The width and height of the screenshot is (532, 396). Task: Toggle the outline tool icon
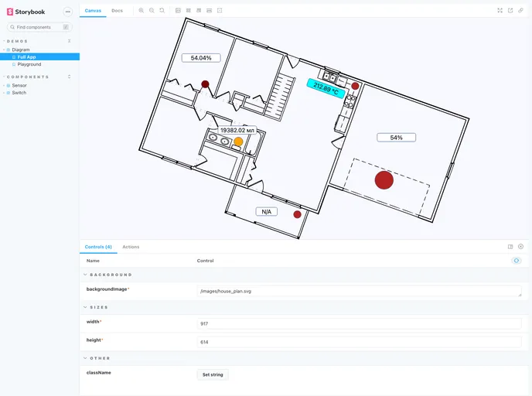(220, 11)
